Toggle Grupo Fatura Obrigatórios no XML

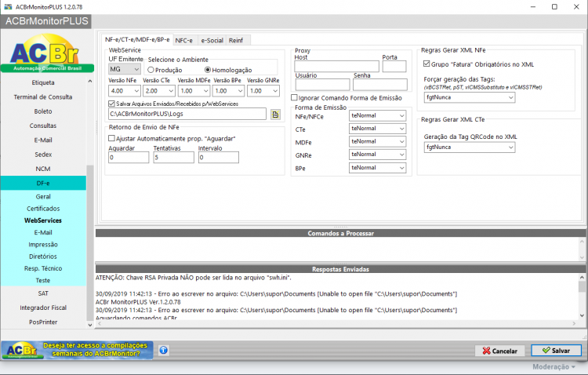click(426, 64)
